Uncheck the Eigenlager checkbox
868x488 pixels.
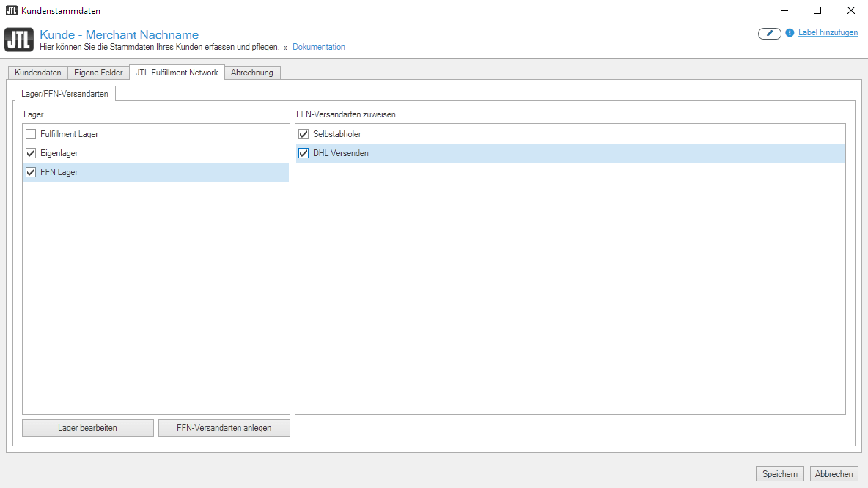coord(31,153)
